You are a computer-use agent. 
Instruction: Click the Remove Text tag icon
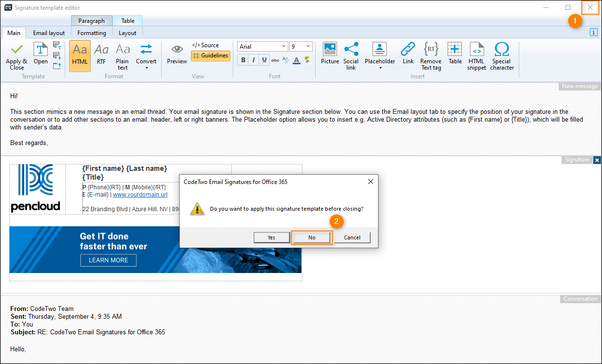tap(431, 55)
